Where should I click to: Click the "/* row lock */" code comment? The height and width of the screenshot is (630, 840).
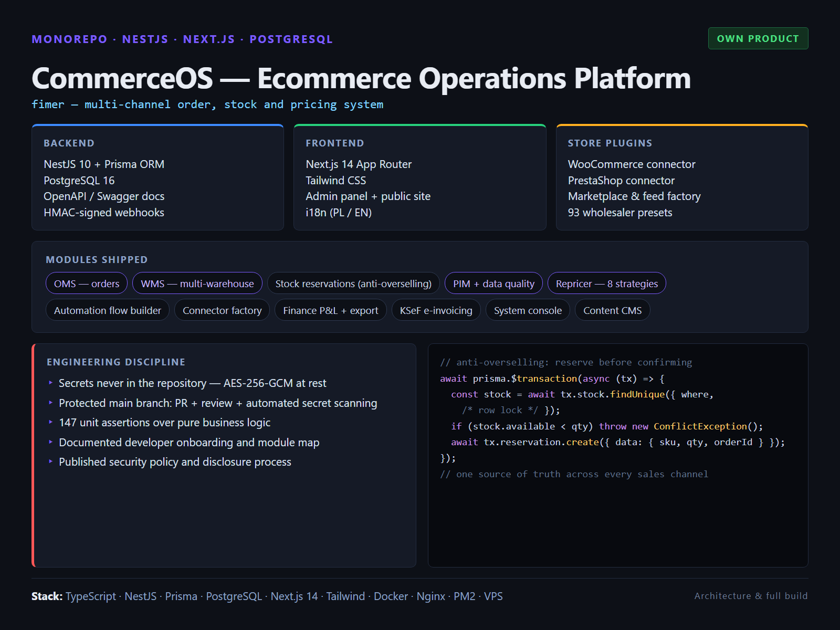[500, 410]
